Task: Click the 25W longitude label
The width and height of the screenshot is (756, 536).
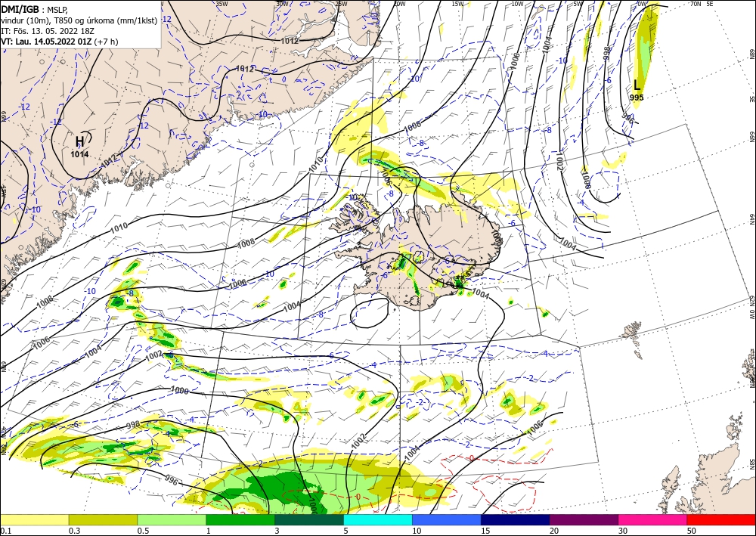Action: coord(341,4)
